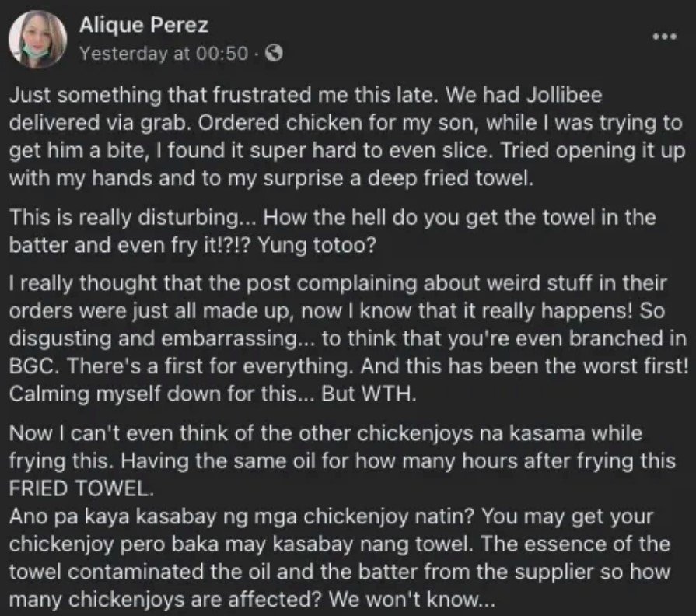Click the paragraph starting I really thought

point(348,338)
